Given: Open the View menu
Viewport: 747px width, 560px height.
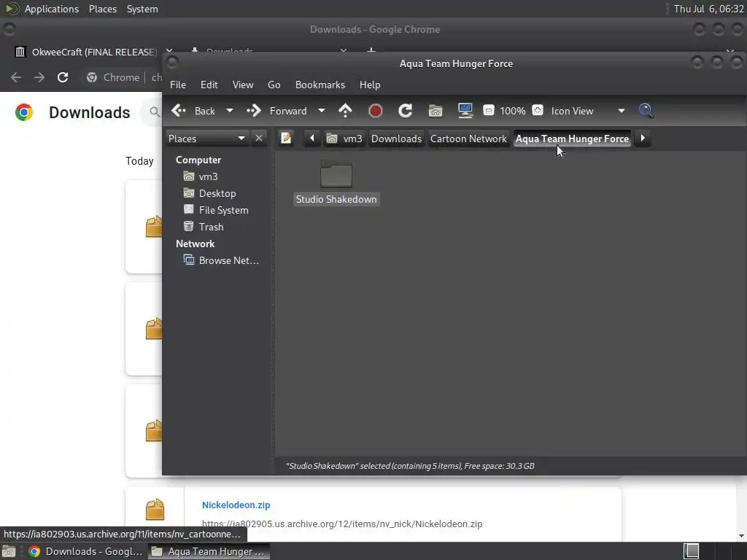Looking at the screenshot, I should pos(242,85).
